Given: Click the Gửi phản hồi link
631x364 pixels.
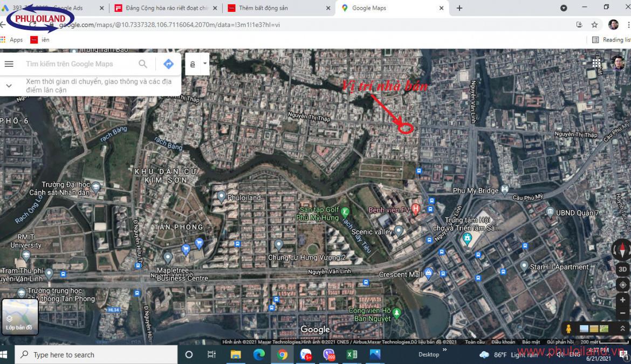Looking at the screenshot, I should pyautogui.click(x=560, y=342).
